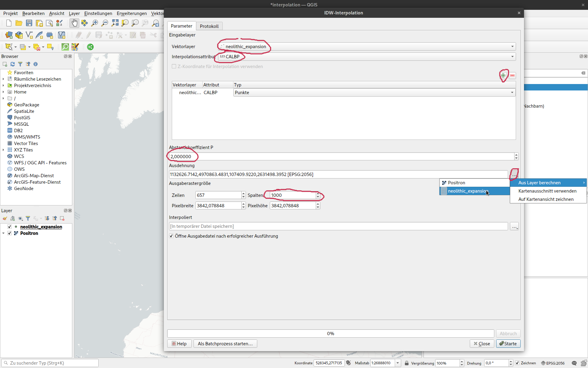Image resolution: width=588 pixels, height=368 pixels.
Task: Click the New Project blank page icon
Action: (x=9, y=23)
